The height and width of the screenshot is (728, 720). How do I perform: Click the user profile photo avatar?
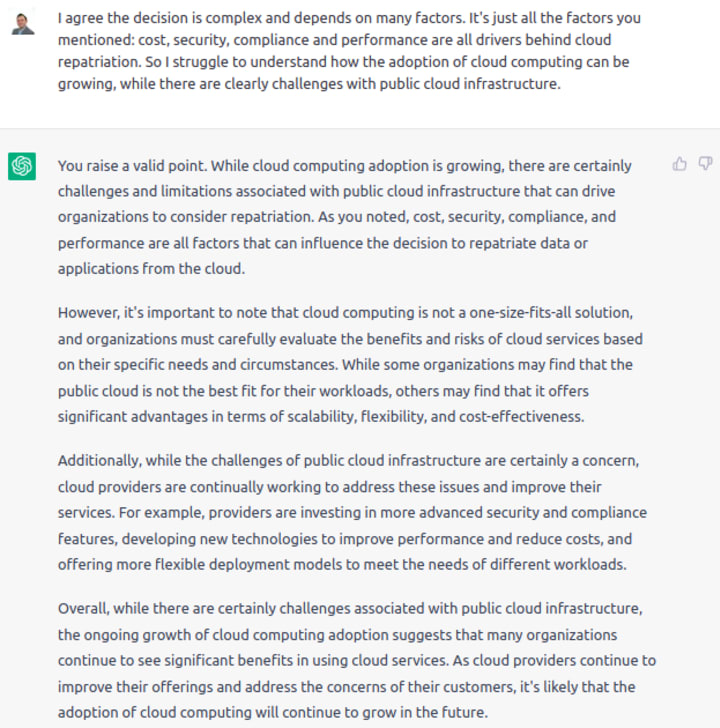coord(22,23)
